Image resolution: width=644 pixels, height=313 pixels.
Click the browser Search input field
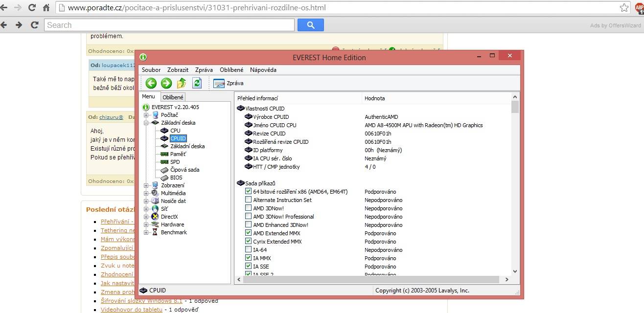(x=169, y=25)
